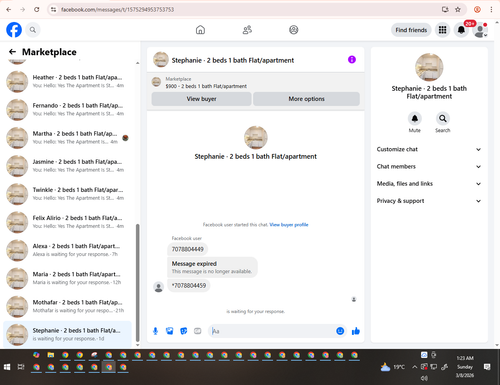Click the browser address bar URL
Image resolution: width=500 pixels, height=385 pixels.
(x=117, y=10)
